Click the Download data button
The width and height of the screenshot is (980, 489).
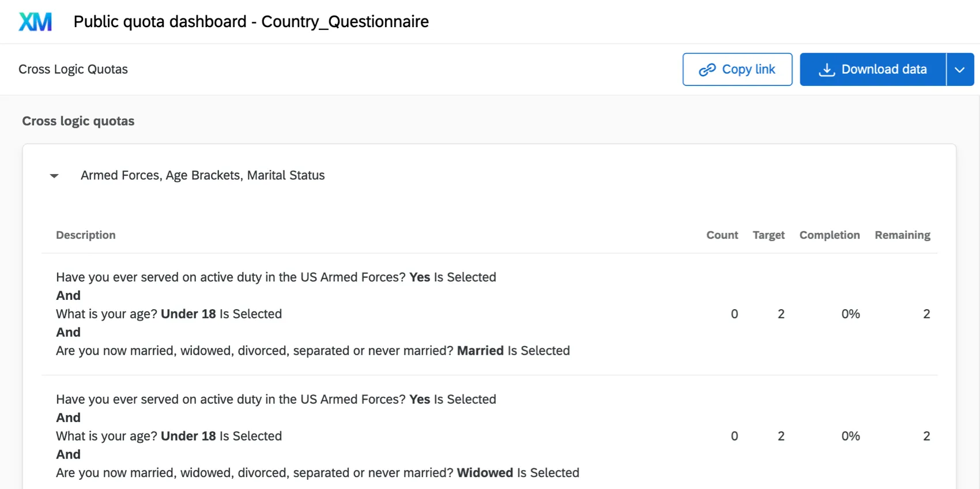click(872, 69)
